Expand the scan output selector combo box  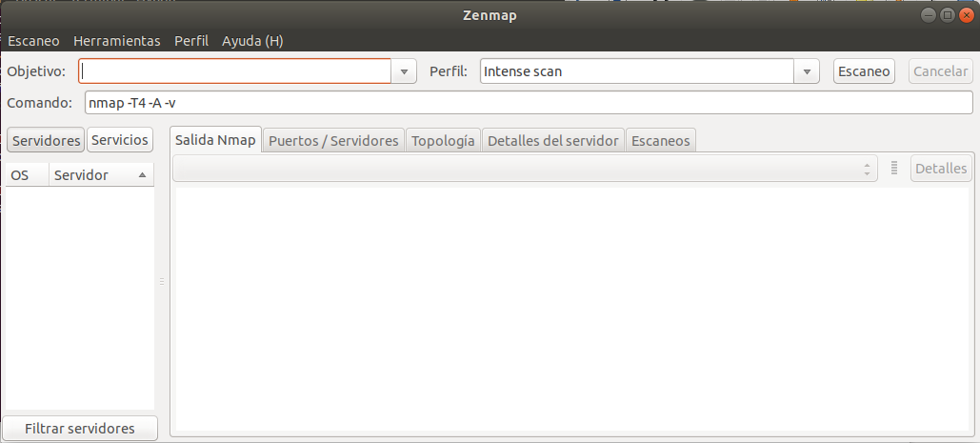[525, 169]
